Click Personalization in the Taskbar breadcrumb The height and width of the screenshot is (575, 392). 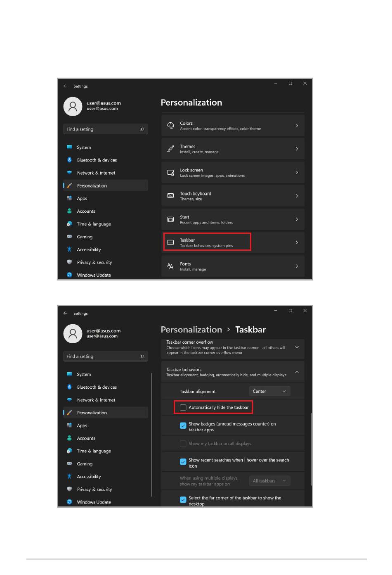(x=191, y=330)
